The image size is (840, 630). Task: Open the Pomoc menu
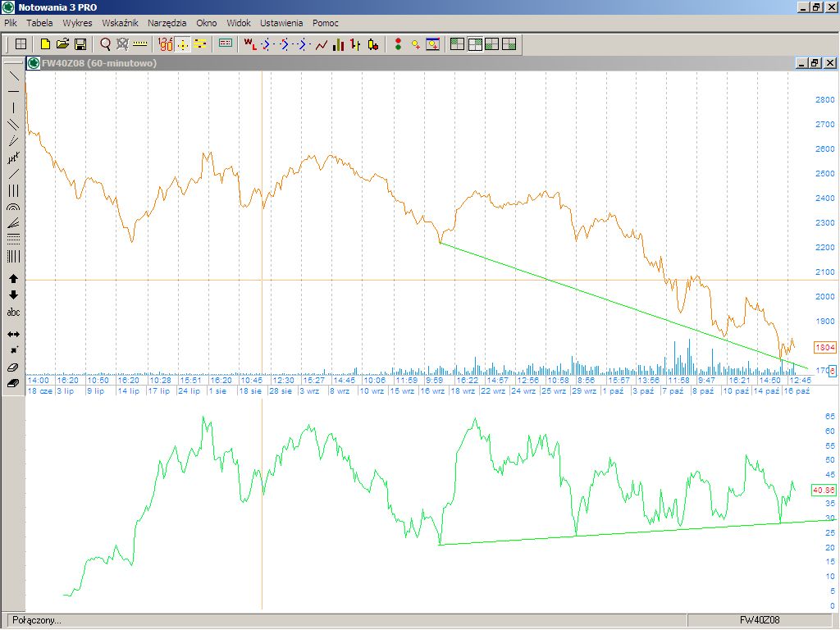pos(325,22)
